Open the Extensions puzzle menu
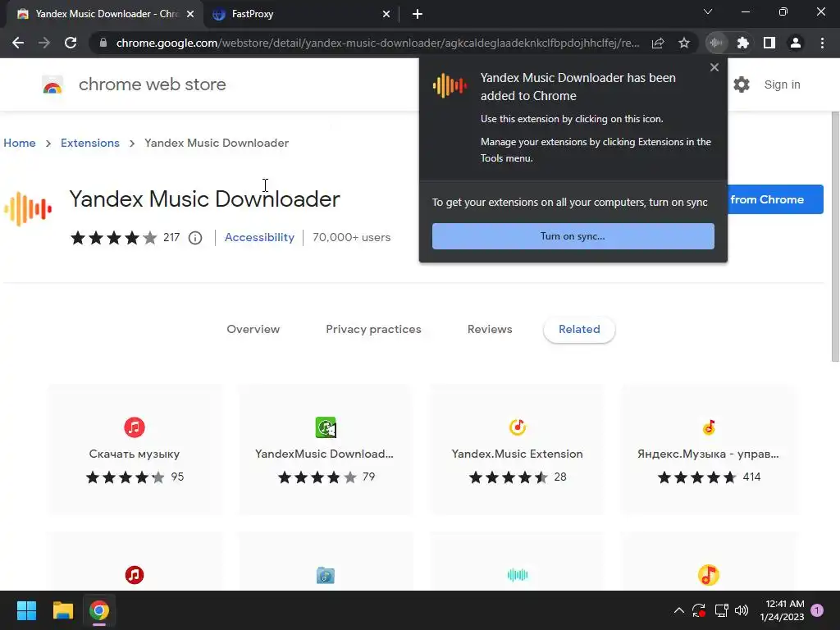Image resolution: width=840 pixels, height=630 pixels. pos(743,43)
